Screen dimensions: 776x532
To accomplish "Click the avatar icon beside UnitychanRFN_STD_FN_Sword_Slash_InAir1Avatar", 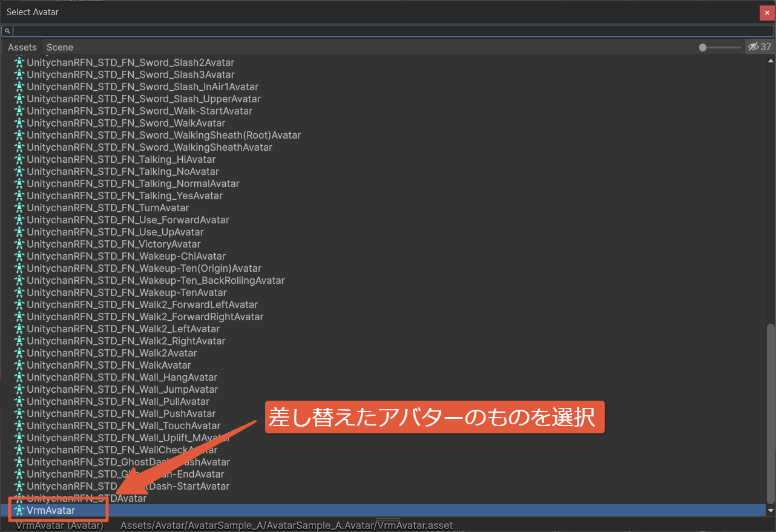I will coord(19,87).
